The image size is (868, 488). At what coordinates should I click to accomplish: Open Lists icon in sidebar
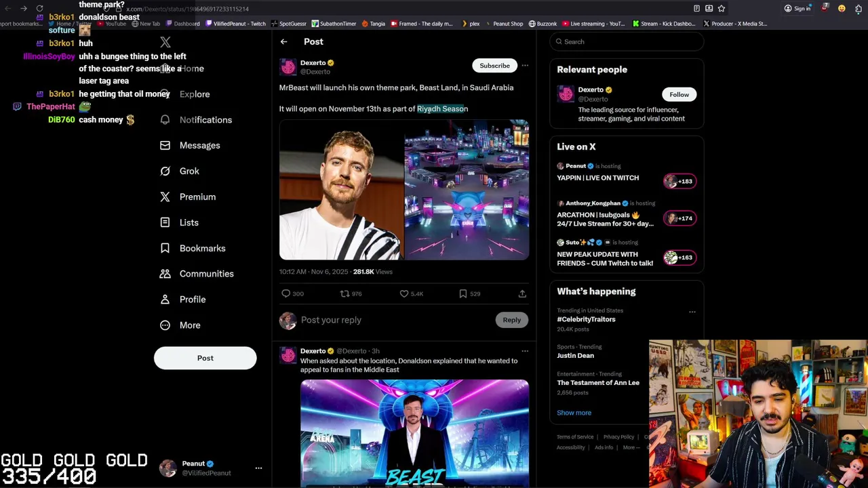tap(165, 222)
